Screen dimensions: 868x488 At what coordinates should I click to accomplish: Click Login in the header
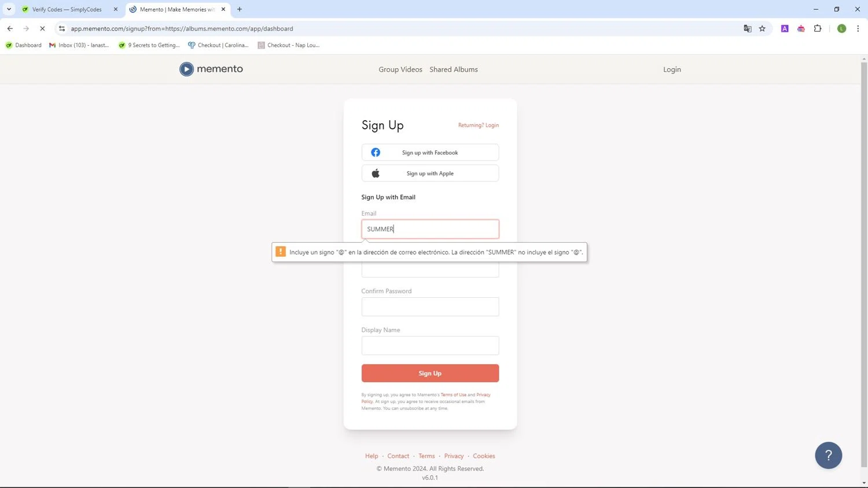point(672,69)
